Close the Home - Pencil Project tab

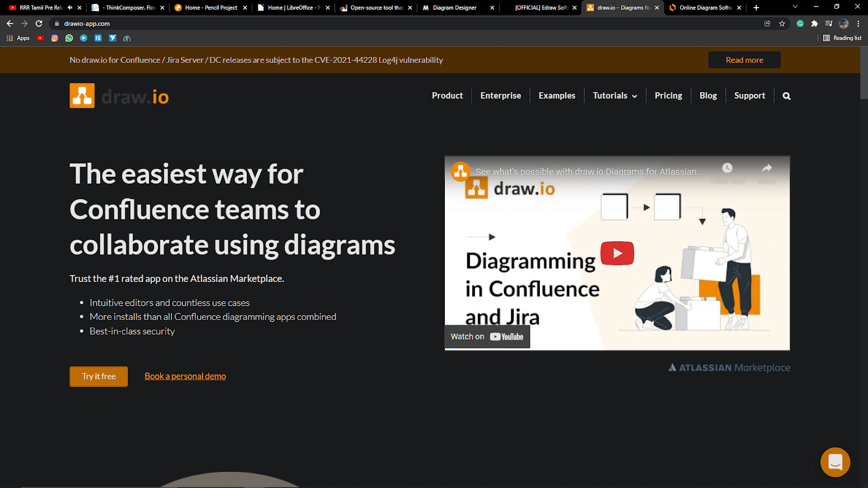[245, 8]
